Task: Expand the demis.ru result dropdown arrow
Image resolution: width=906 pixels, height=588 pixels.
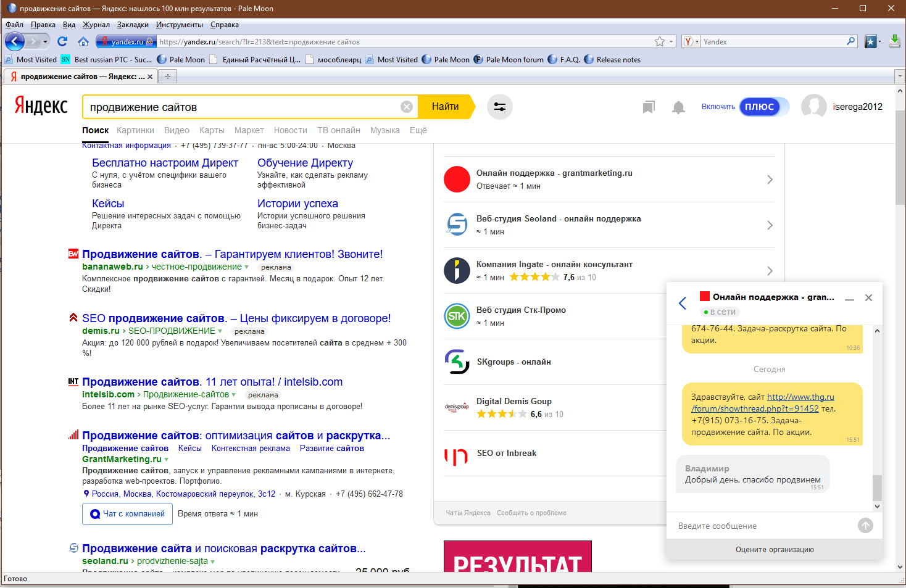Action: click(x=220, y=331)
